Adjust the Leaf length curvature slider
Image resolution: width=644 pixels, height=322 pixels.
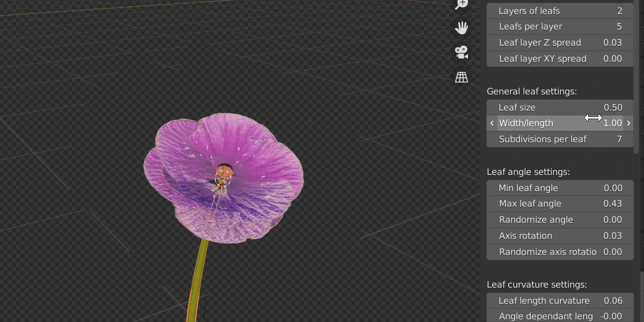point(560,301)
